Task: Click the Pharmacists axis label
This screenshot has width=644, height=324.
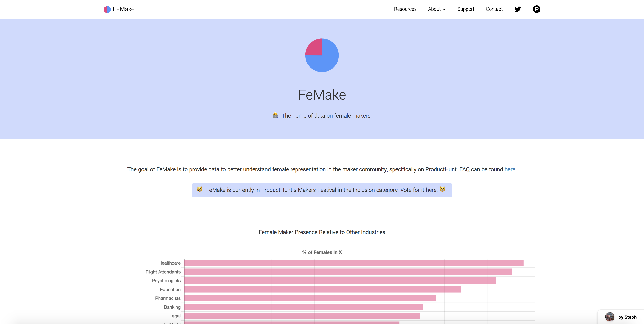Action: tap(168, 298)
